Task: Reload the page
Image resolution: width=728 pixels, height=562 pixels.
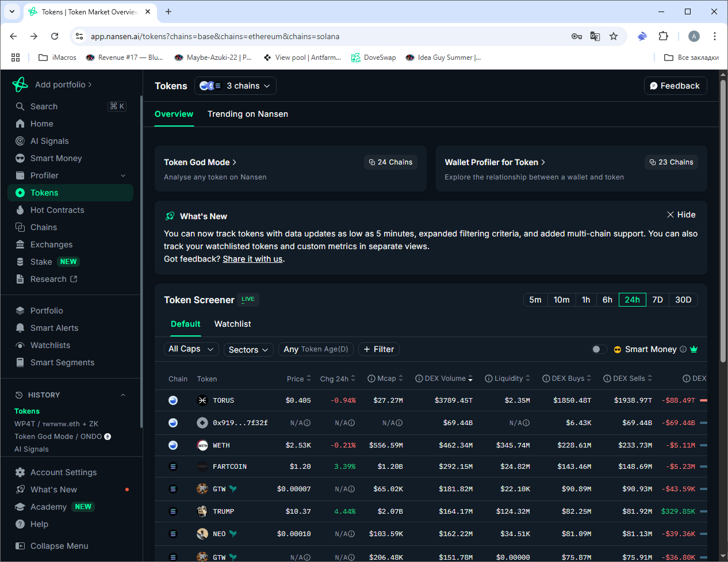Action: (x=55, y=36)
